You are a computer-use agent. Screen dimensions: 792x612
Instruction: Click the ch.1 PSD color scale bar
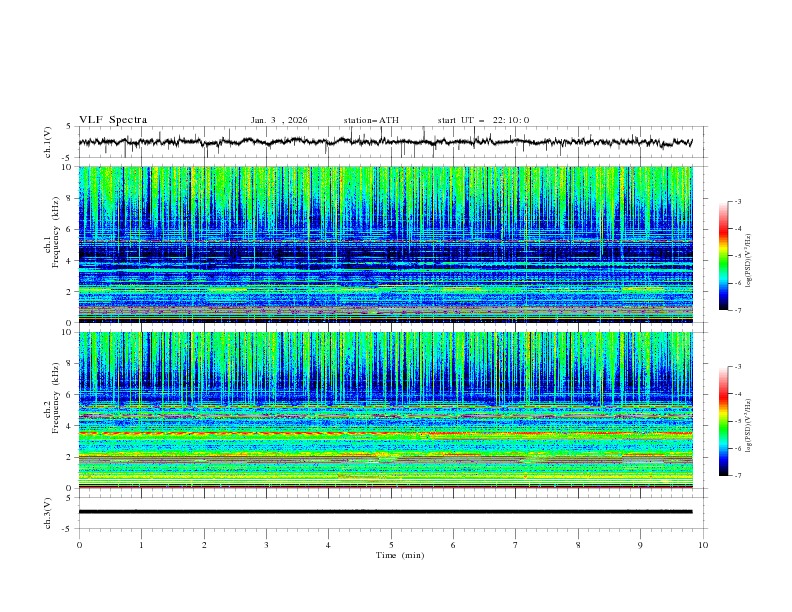[x=724, y=256]
